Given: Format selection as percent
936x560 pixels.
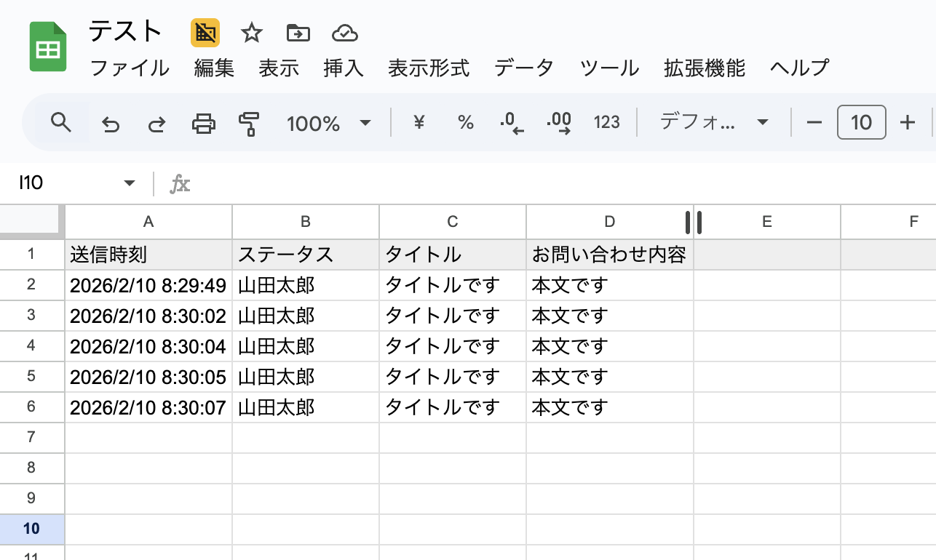Looking at the screenshot, I should coord(466,123).
